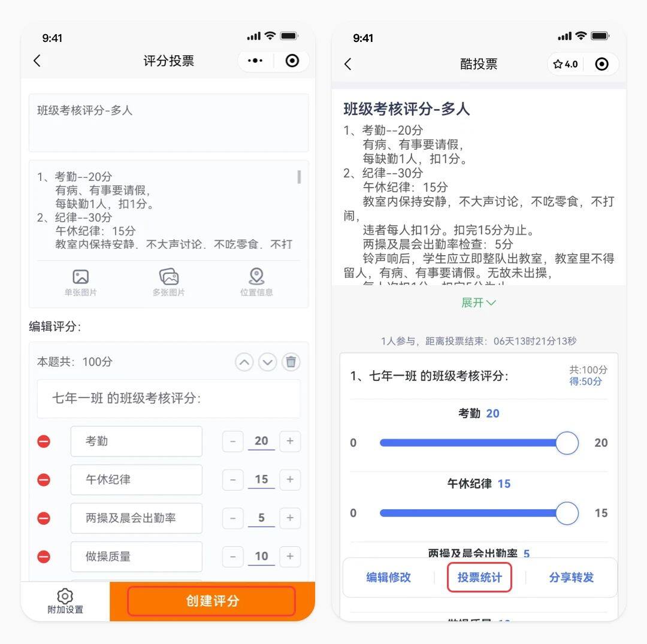Move question up with arrow icon
647x644 pixels.
(244, 362)
